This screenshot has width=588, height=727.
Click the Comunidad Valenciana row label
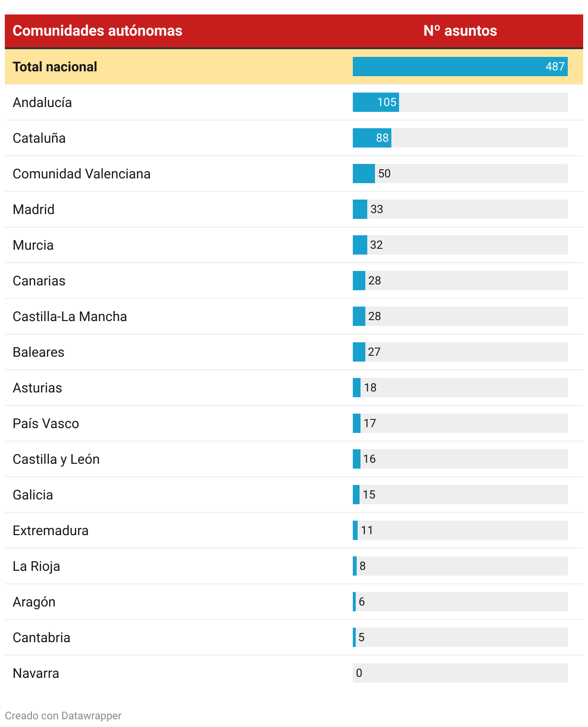[81, 174]
